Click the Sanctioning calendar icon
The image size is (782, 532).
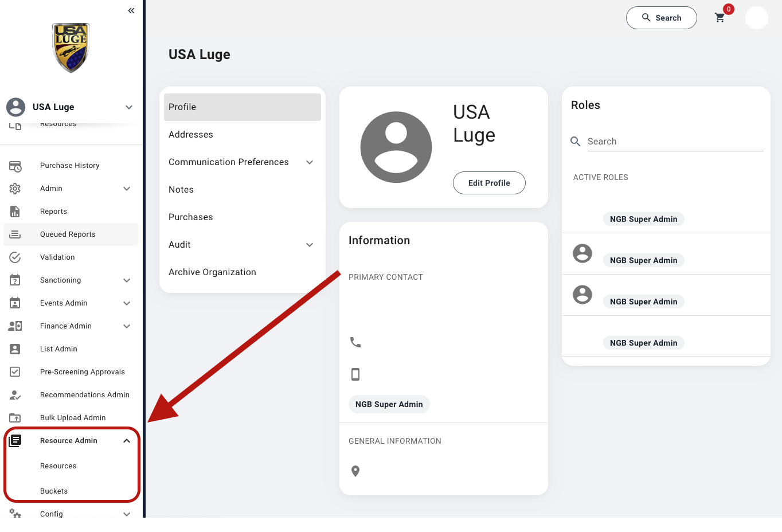[x=15, y=280]
